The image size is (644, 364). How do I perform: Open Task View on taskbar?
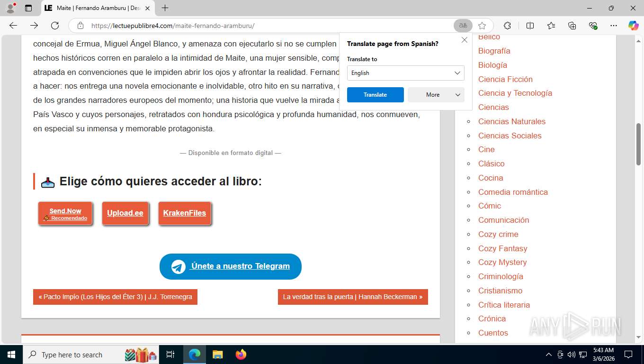(170, 355)
